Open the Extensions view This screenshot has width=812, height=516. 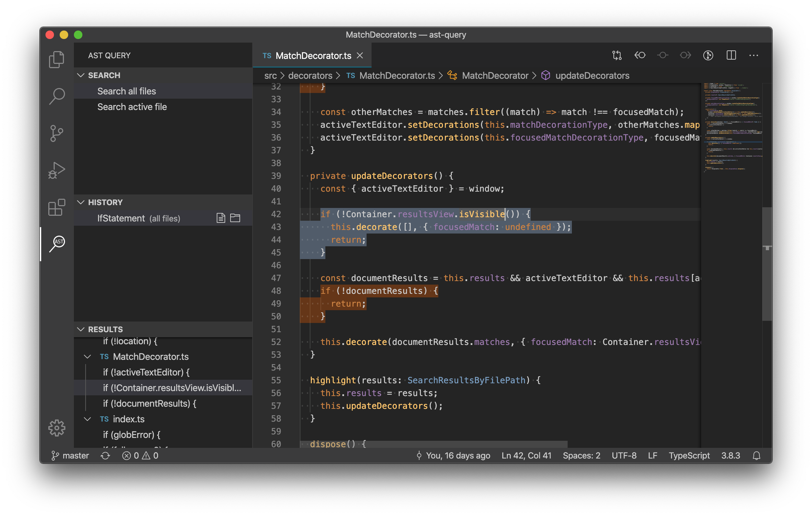click(56, 207)
